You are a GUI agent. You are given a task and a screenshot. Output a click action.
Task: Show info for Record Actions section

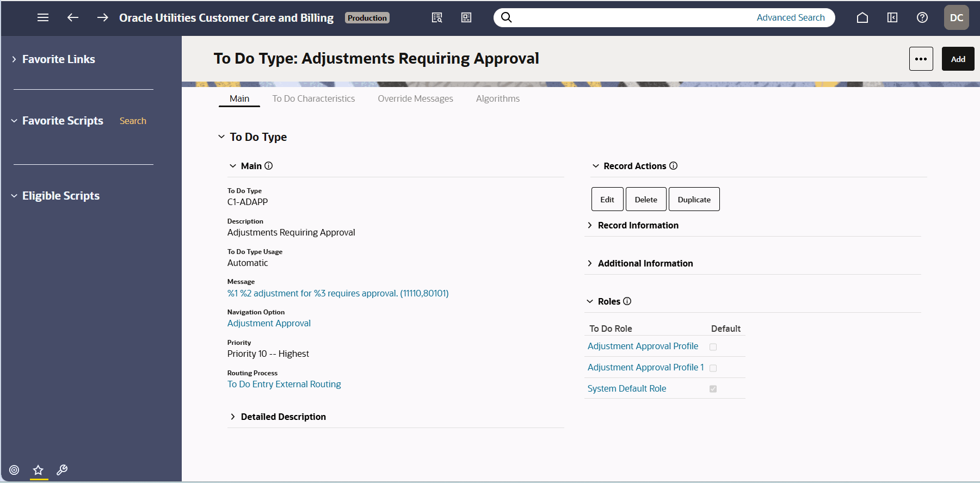coord(674,166)
